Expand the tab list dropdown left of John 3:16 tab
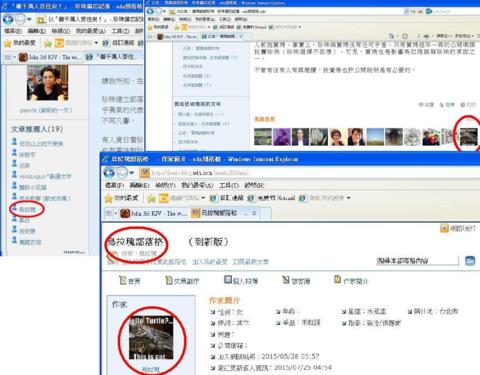The image size is (480, 375). (x=116, y=213)
